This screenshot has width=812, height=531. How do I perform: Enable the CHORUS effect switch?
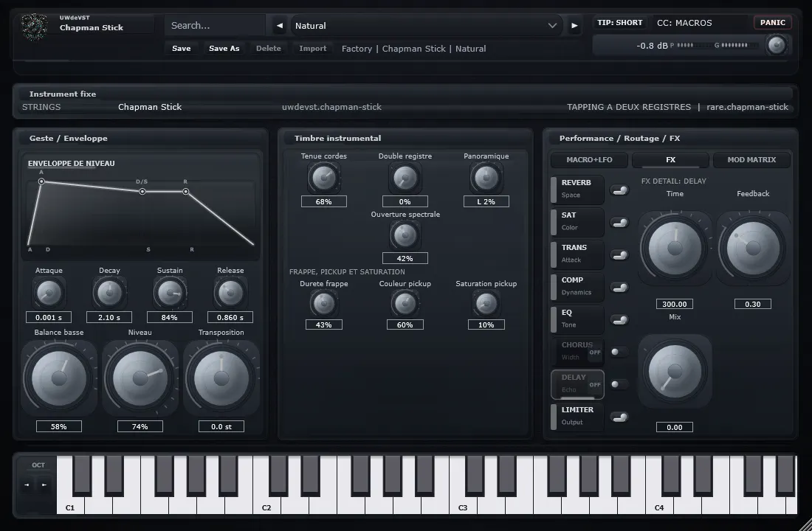[619, 352]
